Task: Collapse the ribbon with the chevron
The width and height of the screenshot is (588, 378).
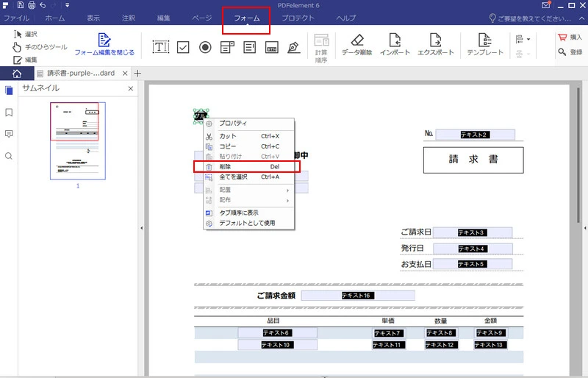Action: (x=582, y=18)
